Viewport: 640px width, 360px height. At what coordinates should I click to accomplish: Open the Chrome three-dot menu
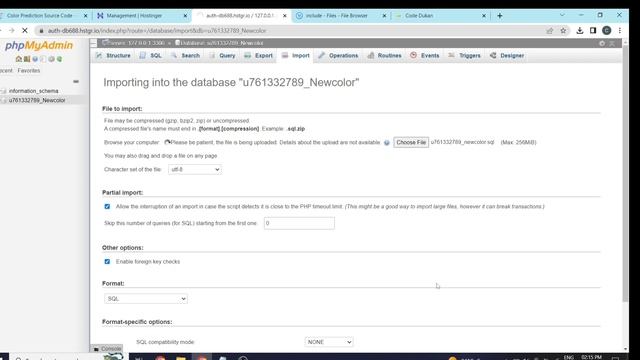click(x=620, y=31)
